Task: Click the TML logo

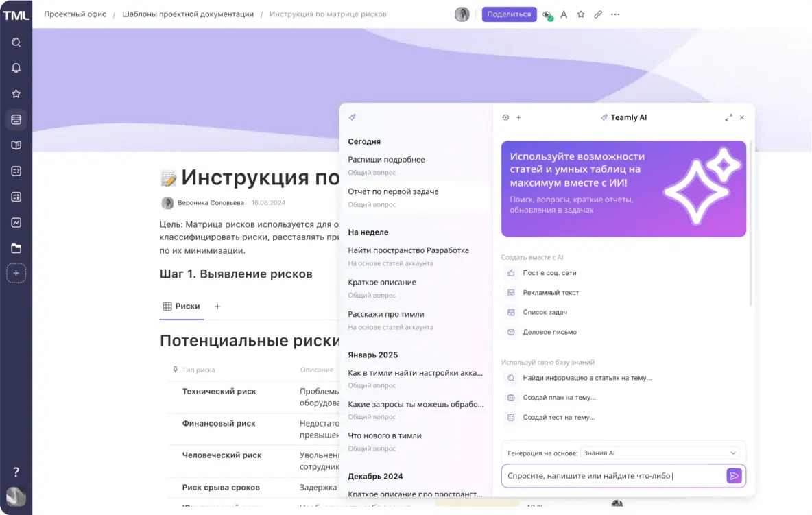Action: (16, 15)
